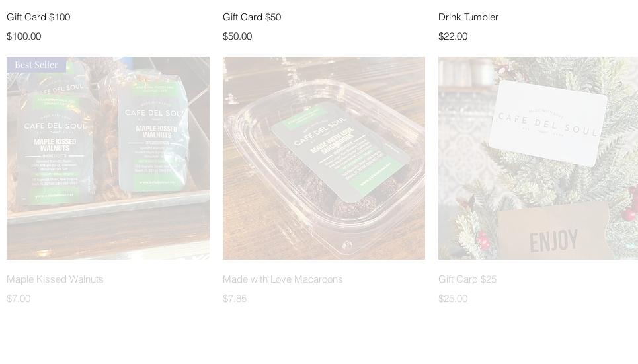Open the Gift Card $50 product title
This screenshot has width=638, height=364.
252,17
